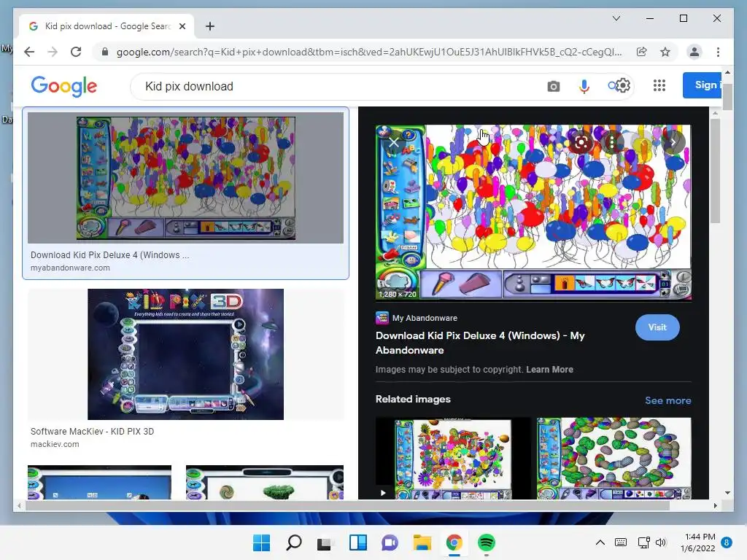Open the volume control in tray
The height and width of the screenshot is (560, 747).
(x=661, y=542)
